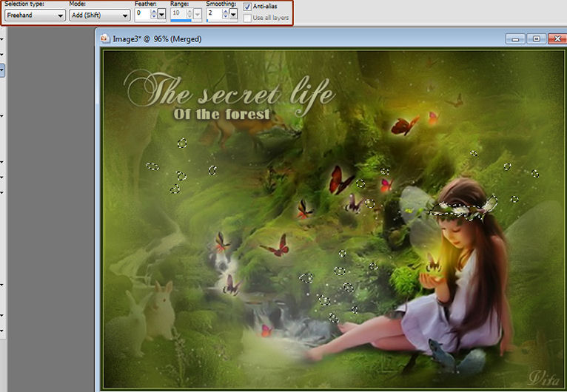Click the "Selection type:" label
This screenshot has width=567, height=392.
24,4
